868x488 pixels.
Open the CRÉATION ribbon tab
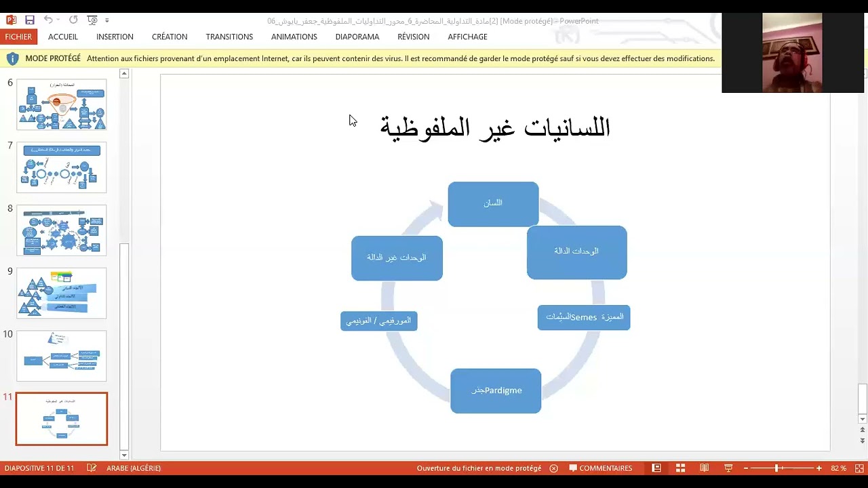pyautogui.click(x=170, y=37)
